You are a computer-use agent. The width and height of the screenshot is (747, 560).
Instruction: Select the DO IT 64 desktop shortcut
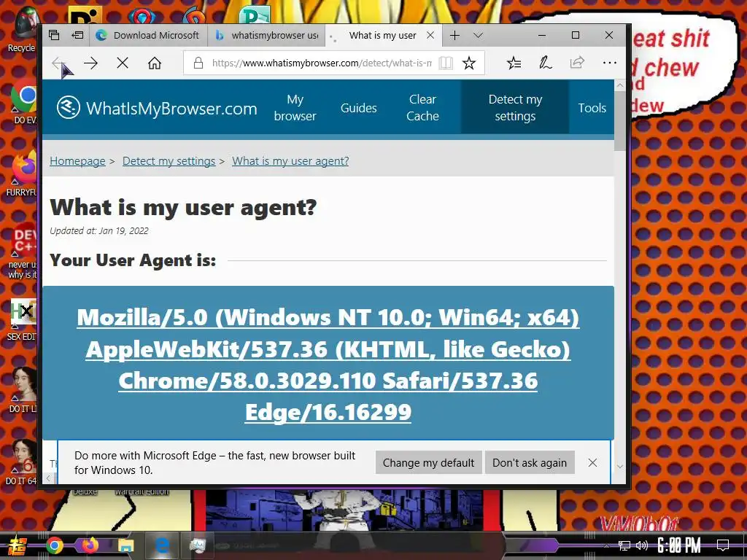pyautogui.click(x=21, y=462)
